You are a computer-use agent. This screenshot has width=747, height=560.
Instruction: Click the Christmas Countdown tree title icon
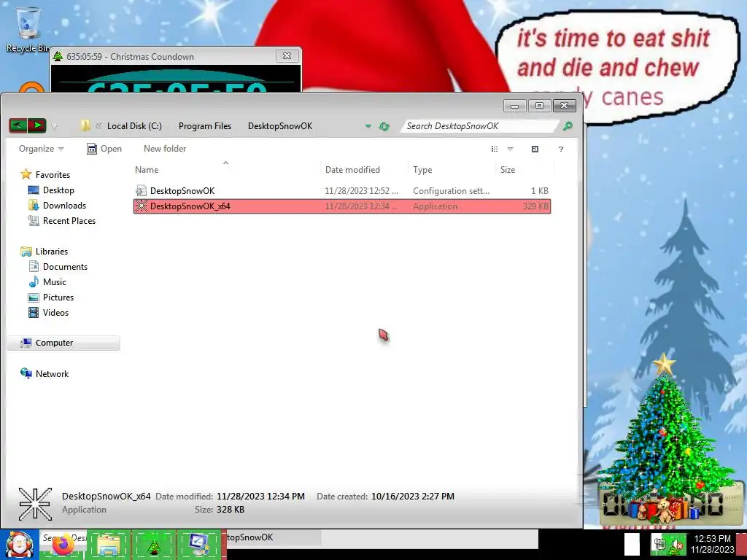58,56
